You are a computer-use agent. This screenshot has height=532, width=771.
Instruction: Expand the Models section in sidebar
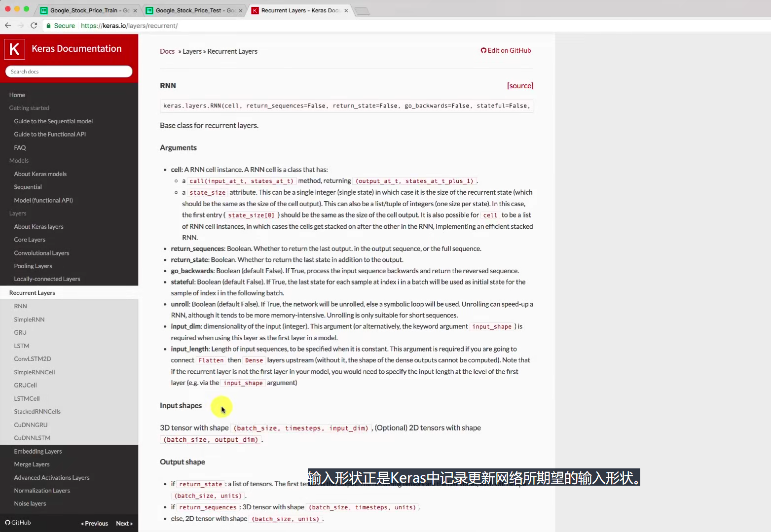click(19, 160)
